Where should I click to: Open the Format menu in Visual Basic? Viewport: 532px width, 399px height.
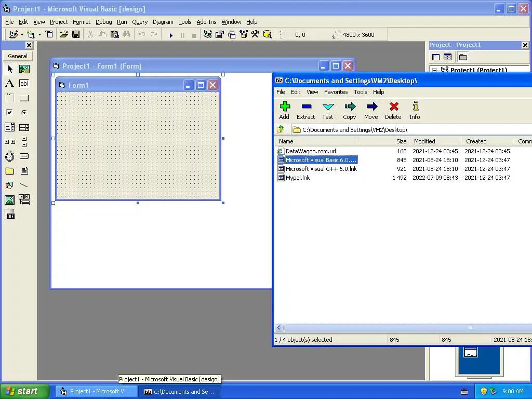coord(82,22)
